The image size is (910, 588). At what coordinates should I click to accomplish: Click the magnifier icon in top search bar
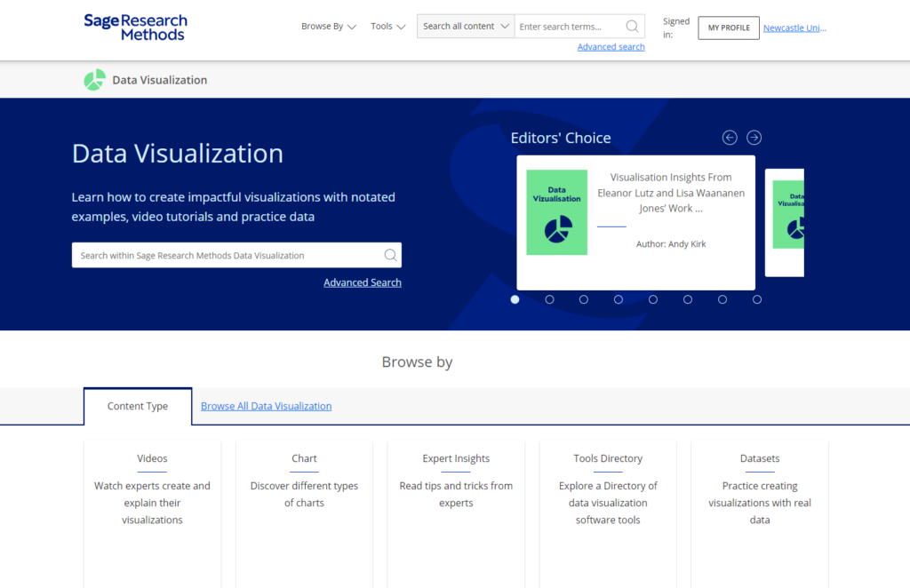coord(632,27)
